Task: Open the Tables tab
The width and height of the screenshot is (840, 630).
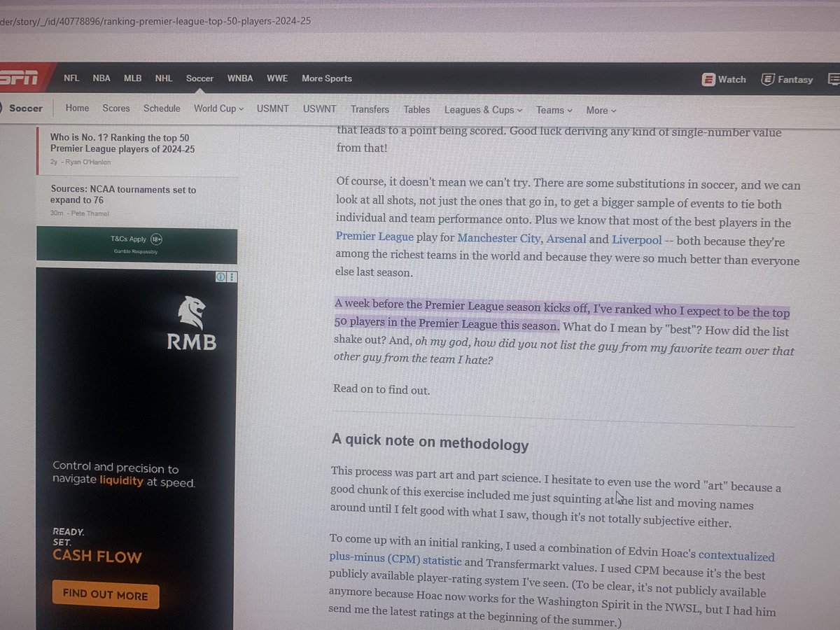Action: tap(416, 109)
